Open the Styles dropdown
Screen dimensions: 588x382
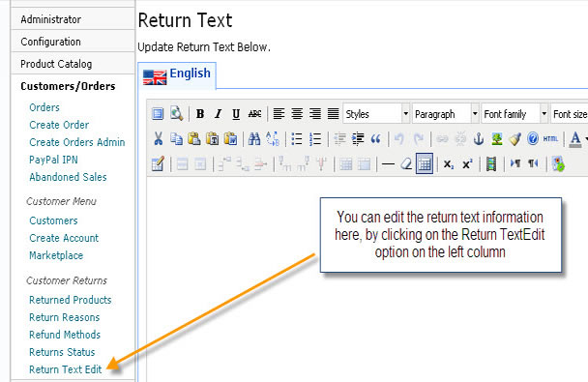coord(376,113)
